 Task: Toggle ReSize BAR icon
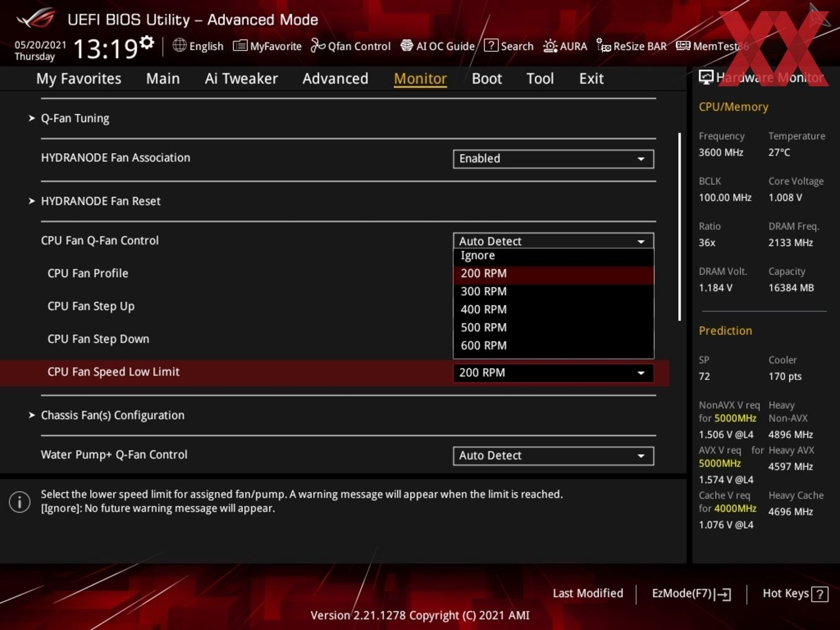pos(603,46)
